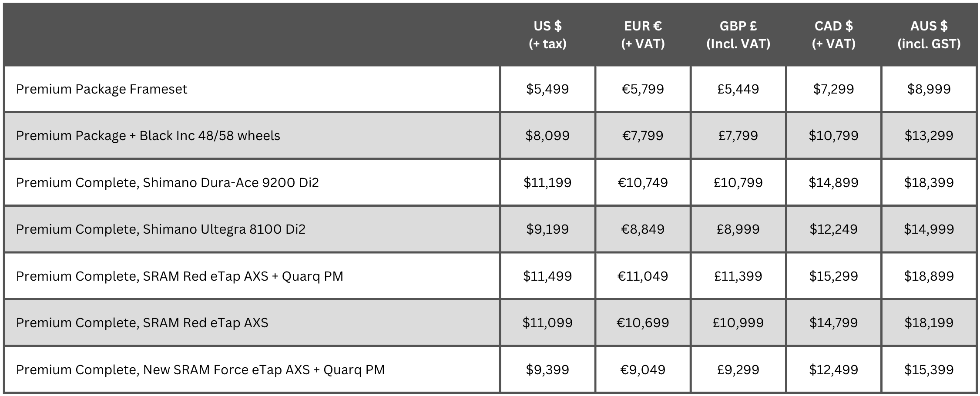Click the $18,199 AUS price cell

(929, 323)
